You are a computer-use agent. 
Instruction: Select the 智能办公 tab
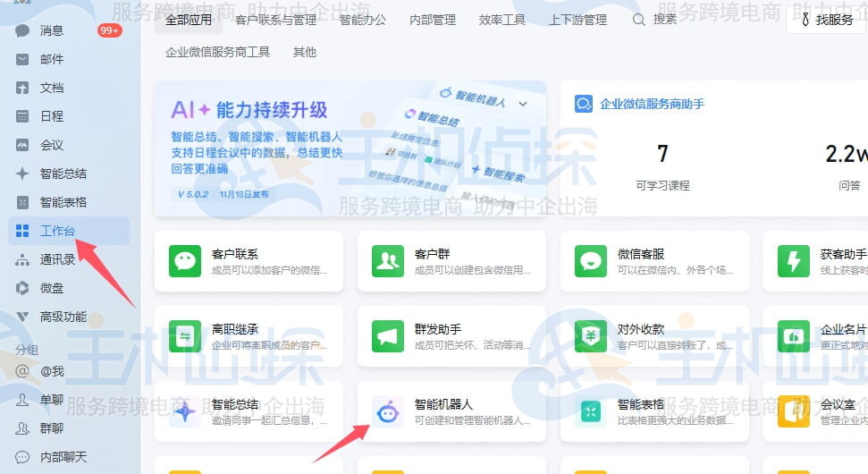click(x=363, y=20)
